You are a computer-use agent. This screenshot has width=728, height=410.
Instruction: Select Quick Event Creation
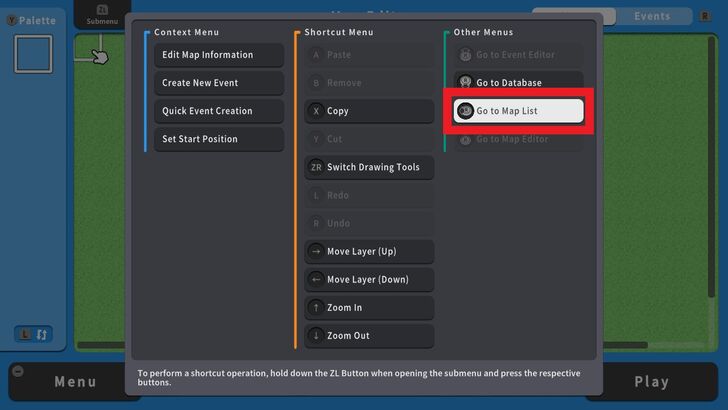click(218, 111)
